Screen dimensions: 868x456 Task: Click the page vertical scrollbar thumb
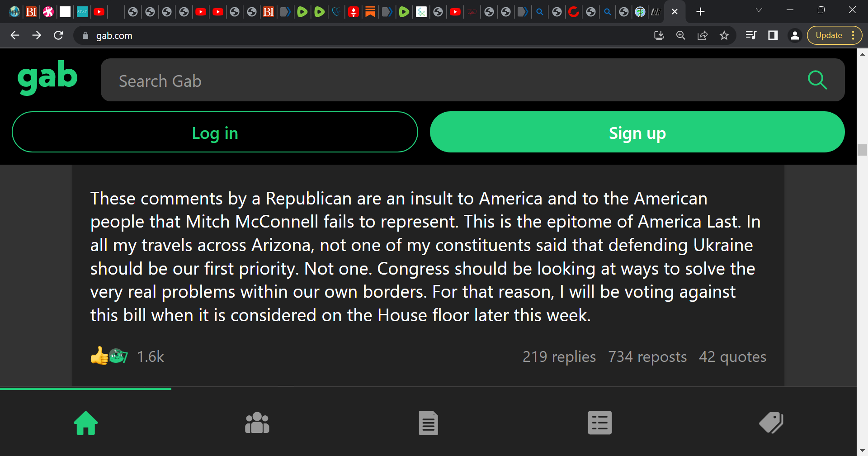pyautogui.click(x=862, y=150)
